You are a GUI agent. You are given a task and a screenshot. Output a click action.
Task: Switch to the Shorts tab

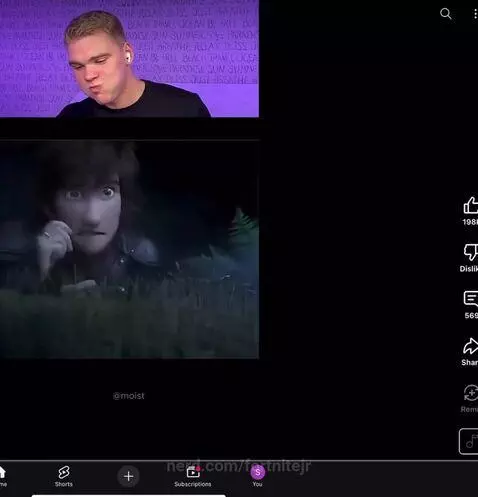[x=64, y=476]
